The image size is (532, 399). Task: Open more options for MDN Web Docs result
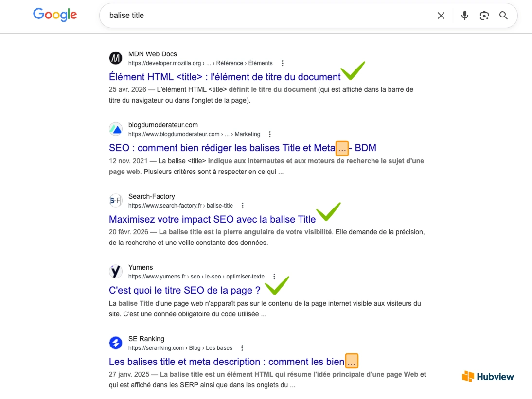(282, 63)
